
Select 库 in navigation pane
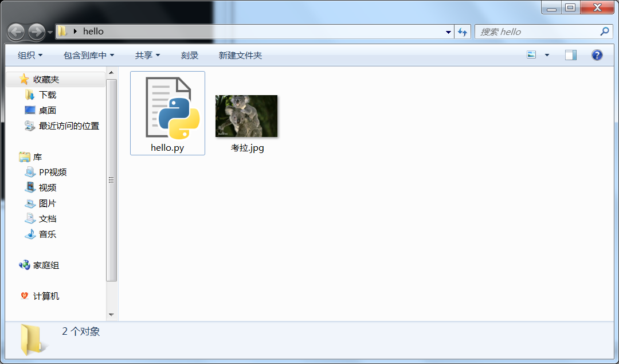pyautogui.click(x=37, y=157)
